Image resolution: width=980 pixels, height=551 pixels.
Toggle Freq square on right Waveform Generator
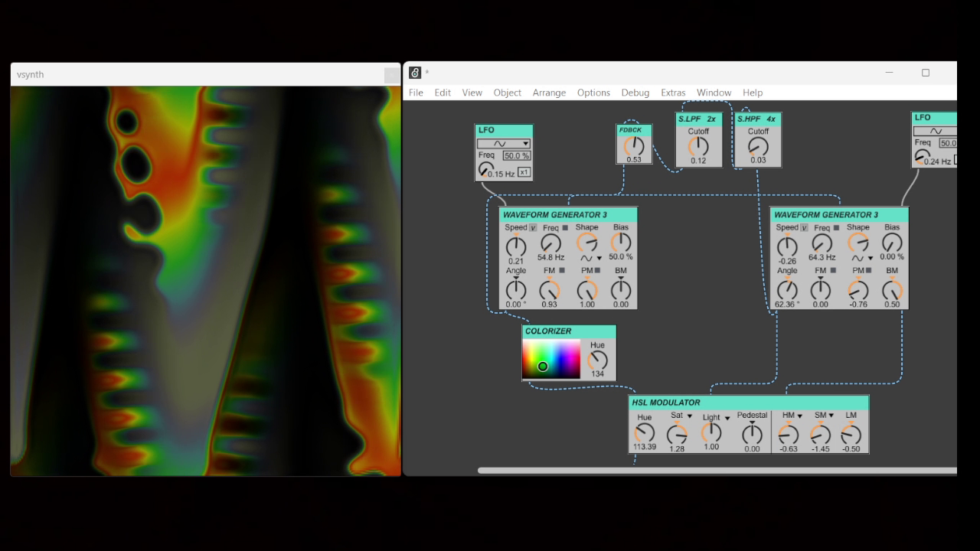click(x=837, y=228)
